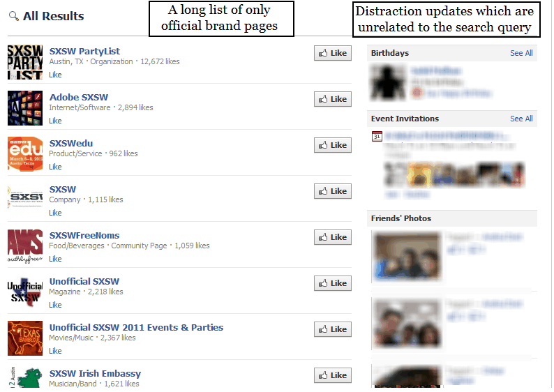The width and height of the screenshot is (554, 392).
Task: Open the first Friends' Photos thumbnail
Action: 407,257
